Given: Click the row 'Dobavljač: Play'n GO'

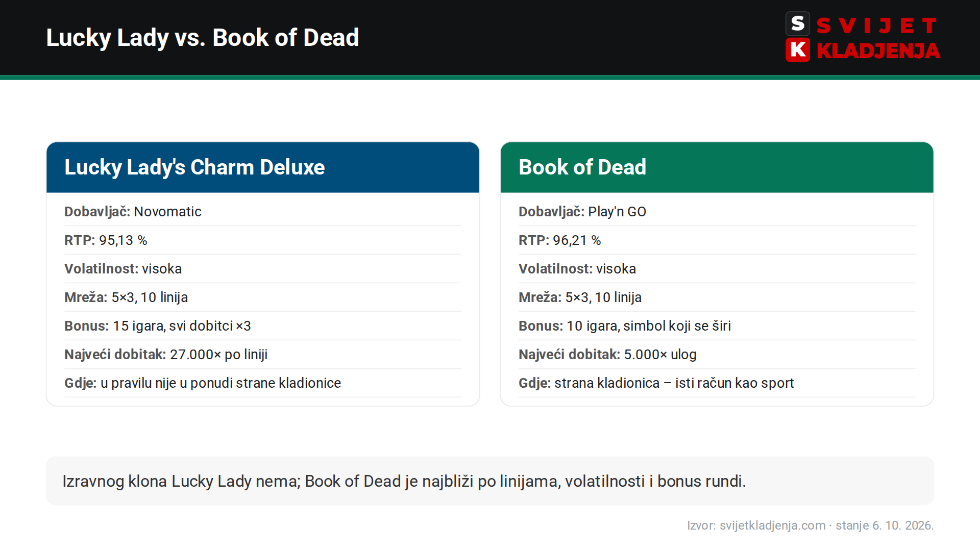Looking at the screenshot, I should [717, 212].
